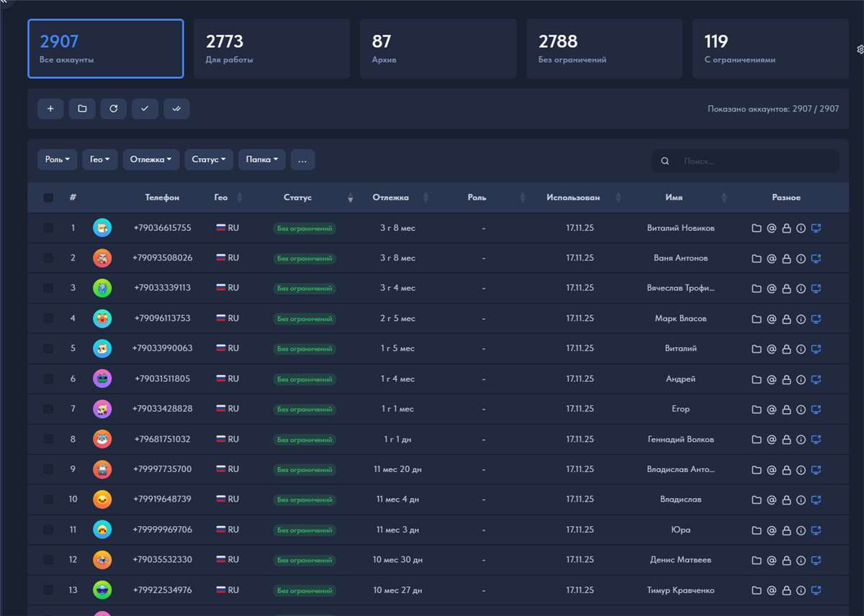Image resolution: width=864 pixels, height=616 pixels.
Task: Check the checkbox for account row 3
Action: click(48, 288)
